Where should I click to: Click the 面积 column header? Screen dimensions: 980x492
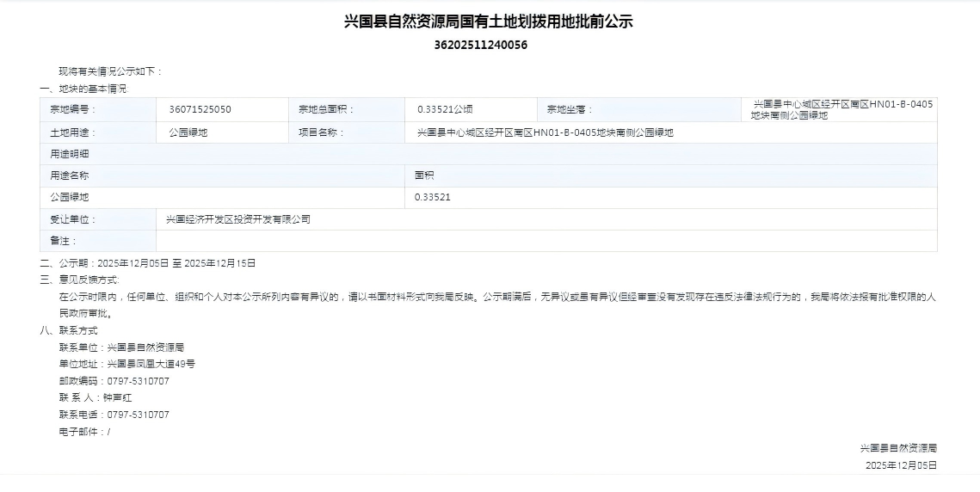click(424, 175)
